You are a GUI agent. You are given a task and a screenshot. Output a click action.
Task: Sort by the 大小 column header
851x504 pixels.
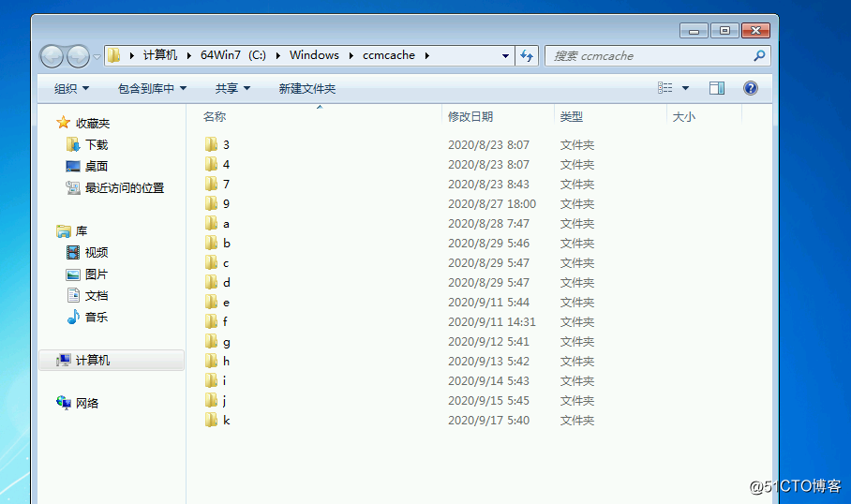coord(684,117)
